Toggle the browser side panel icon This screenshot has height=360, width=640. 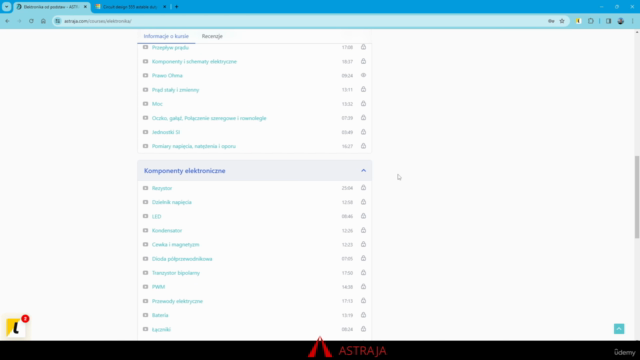608,21
